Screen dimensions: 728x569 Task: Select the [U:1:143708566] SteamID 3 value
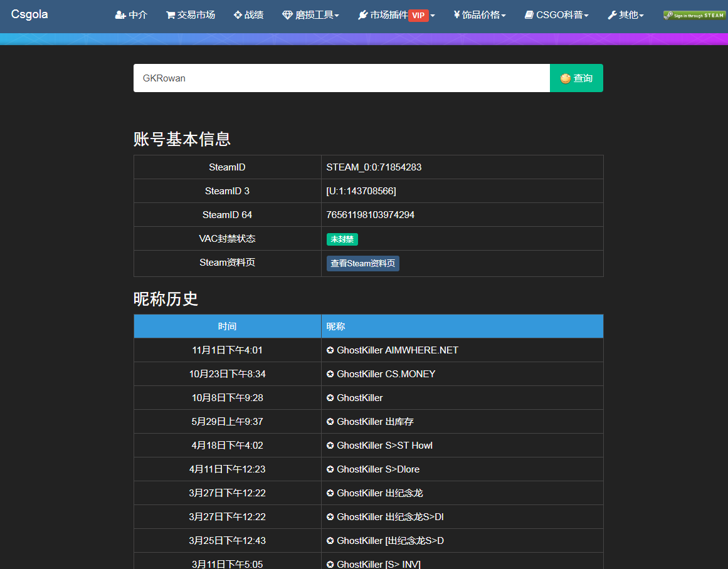point(361,191)
